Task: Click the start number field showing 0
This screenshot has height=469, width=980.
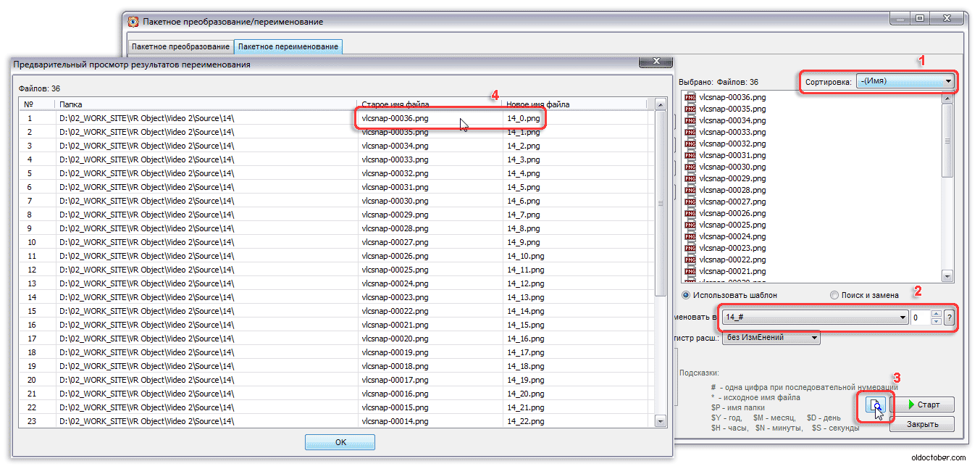Action: point(921,317)
